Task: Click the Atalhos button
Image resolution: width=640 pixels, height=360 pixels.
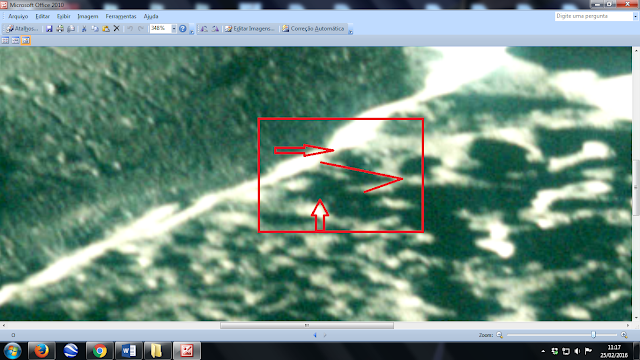Action: pyautogui.click(x=22, y=29)
